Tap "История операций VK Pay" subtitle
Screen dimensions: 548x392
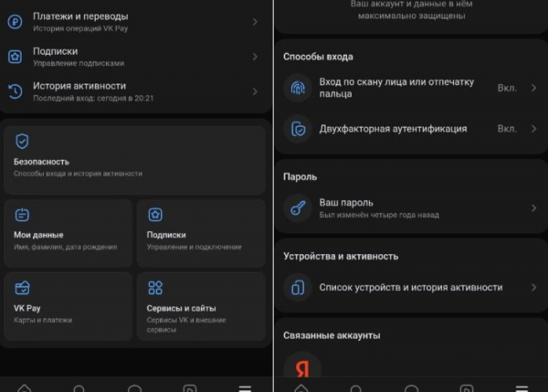(80, 28)
